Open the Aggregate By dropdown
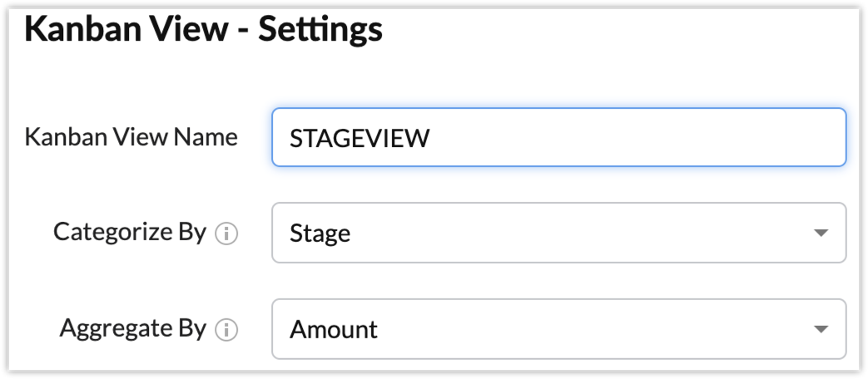Viewport: 868px width, 379px height. (x=558, y=329)
